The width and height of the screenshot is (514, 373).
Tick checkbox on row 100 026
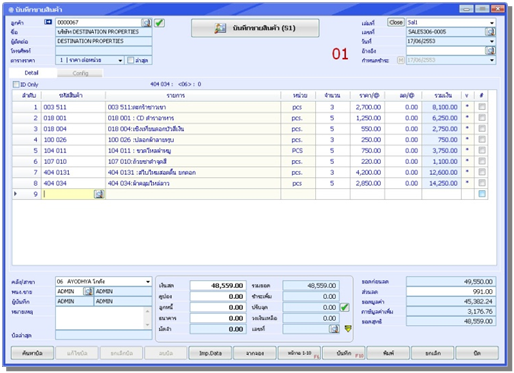tap(482, 140)
